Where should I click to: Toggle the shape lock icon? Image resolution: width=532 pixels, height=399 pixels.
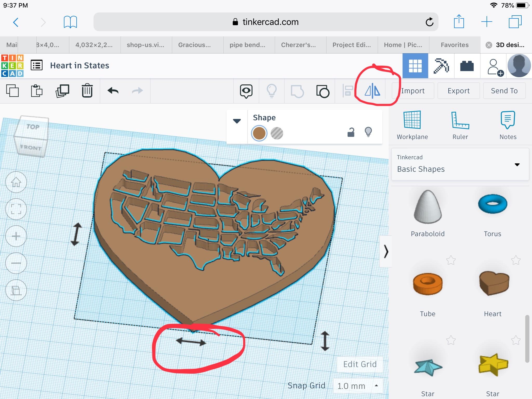(x=351, y=132)
